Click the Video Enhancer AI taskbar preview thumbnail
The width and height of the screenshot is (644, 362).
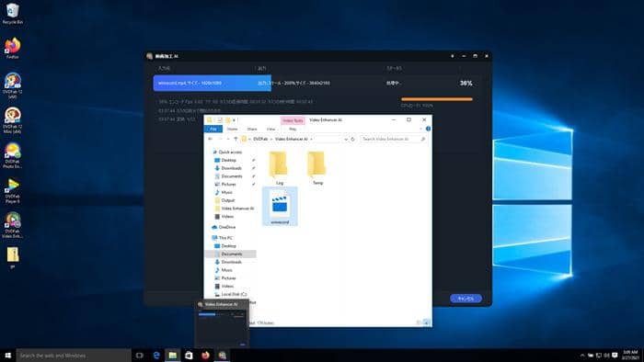pos(222,324)
